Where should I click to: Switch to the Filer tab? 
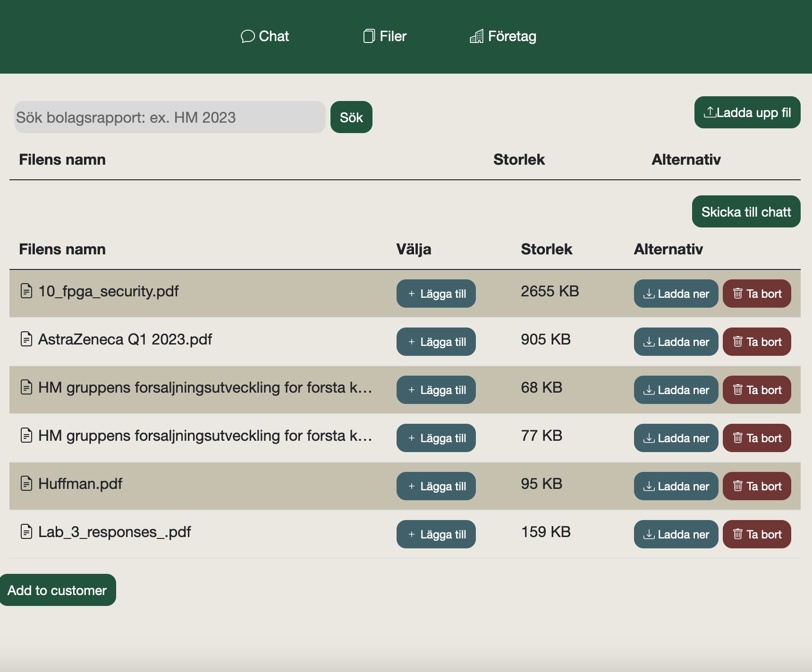click(x=385, y=36)
